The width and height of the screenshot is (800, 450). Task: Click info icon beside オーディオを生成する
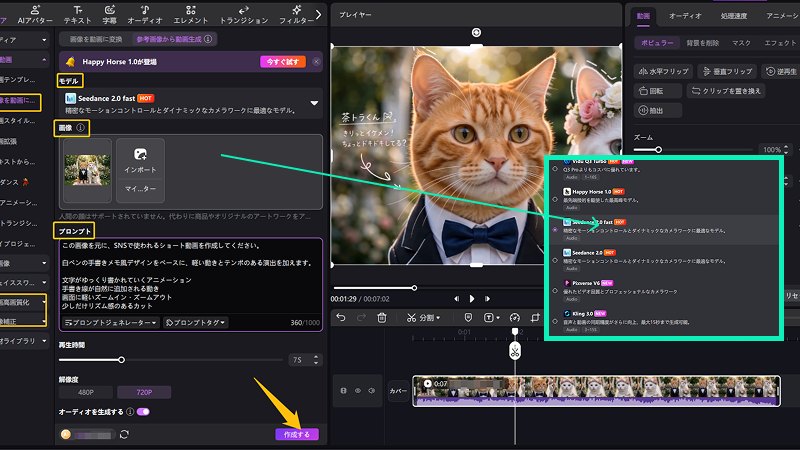(130, 412)
